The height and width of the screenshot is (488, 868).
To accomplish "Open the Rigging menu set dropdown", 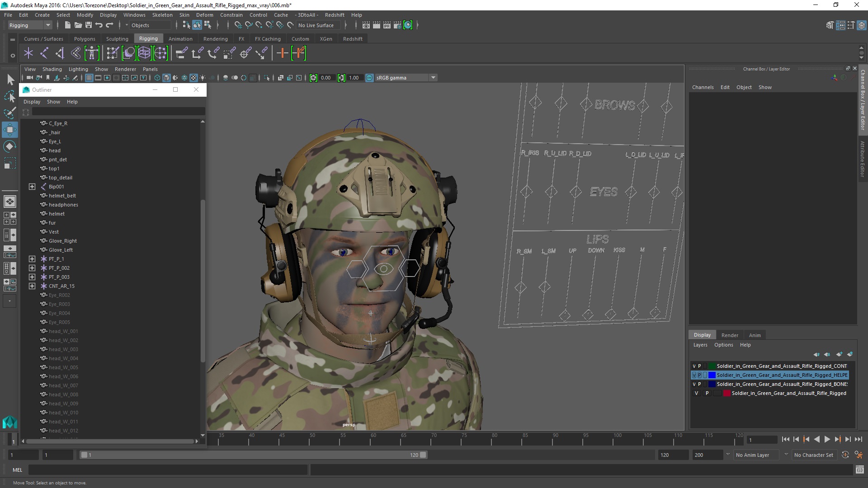I will pyautogui.click(x=30, y=25).
